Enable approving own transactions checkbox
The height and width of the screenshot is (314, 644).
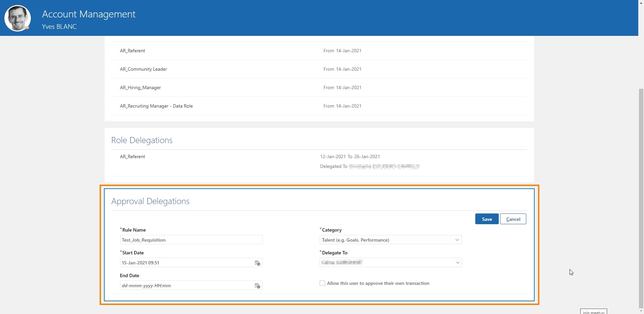coord(322,283)
